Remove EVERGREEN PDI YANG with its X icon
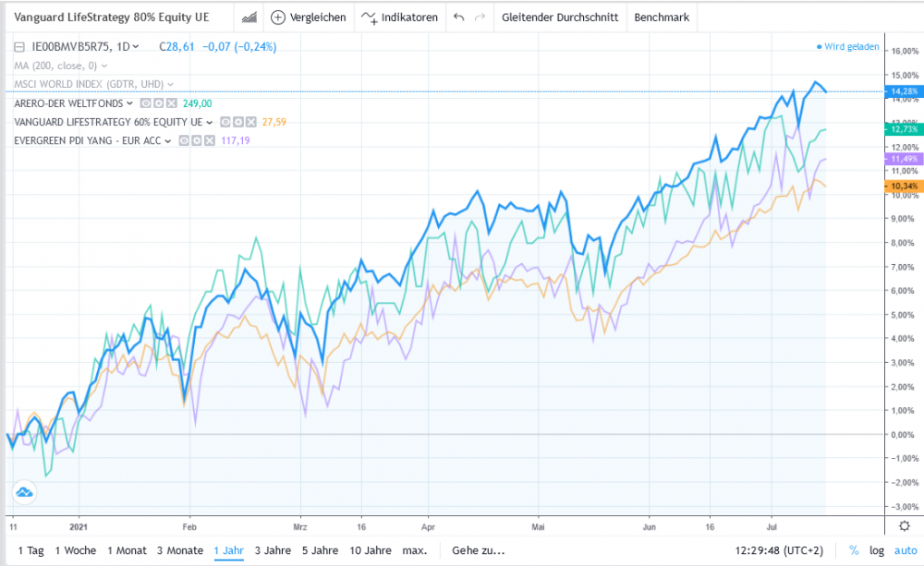The width and height of the screenshot is (924, 566). 210,139
